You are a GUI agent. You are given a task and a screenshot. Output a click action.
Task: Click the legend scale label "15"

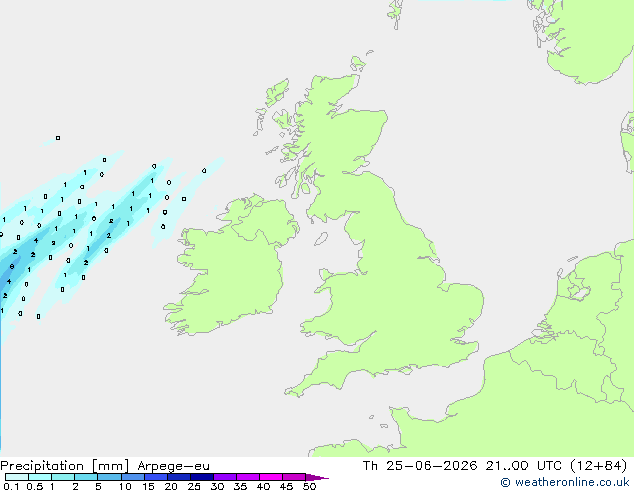tap(148, 486)
